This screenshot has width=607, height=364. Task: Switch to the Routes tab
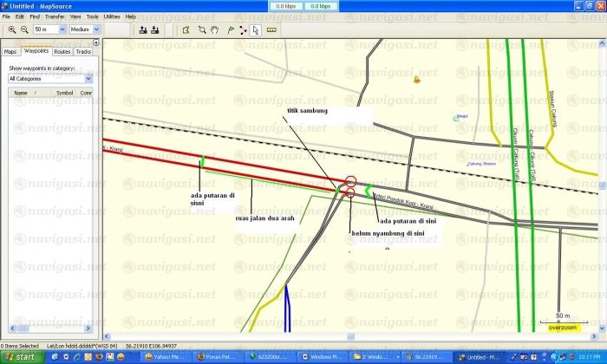coord(62,52)
